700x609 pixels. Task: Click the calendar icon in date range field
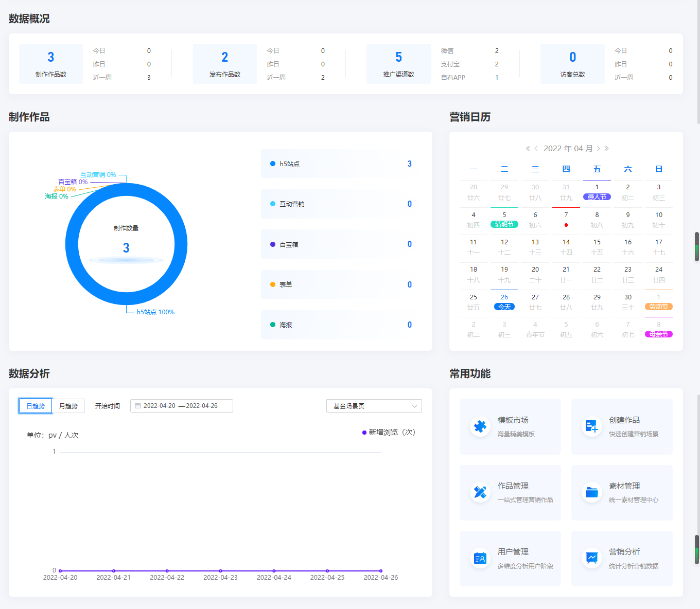click(x=138, y=406)
